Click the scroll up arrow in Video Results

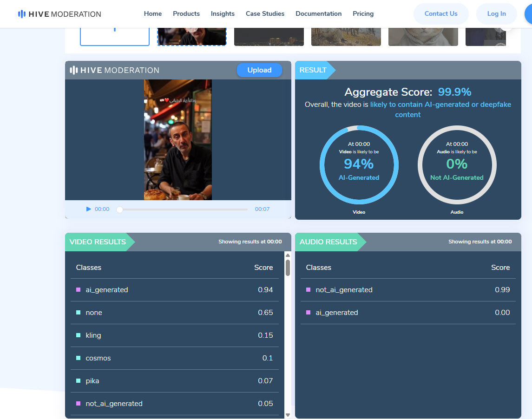click(x=288, y=255)
